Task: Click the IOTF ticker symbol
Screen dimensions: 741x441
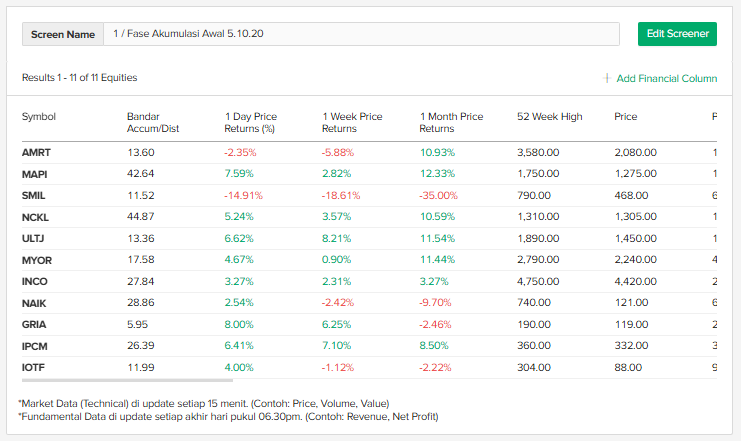Action: 34,367
